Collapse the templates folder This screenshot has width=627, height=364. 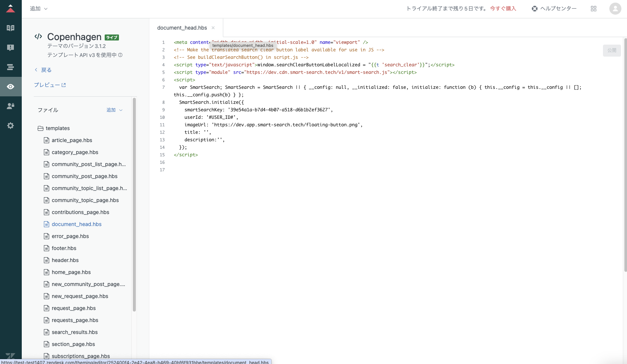[54, 128]
